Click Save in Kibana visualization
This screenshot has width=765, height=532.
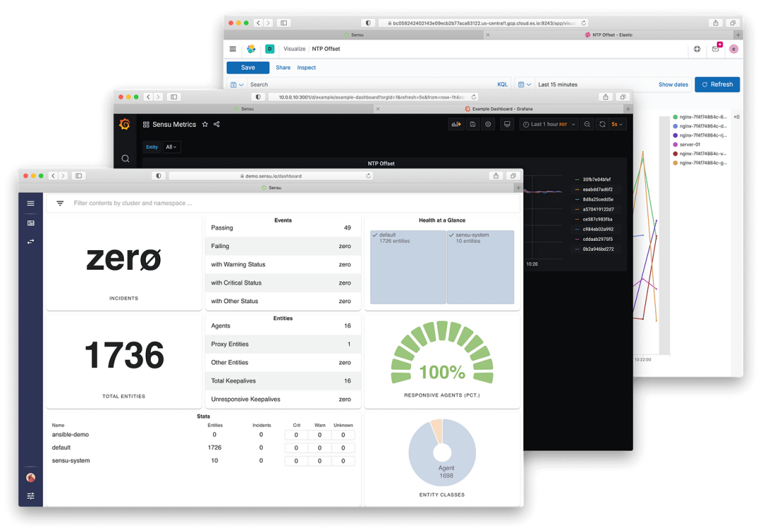(248, 67)
